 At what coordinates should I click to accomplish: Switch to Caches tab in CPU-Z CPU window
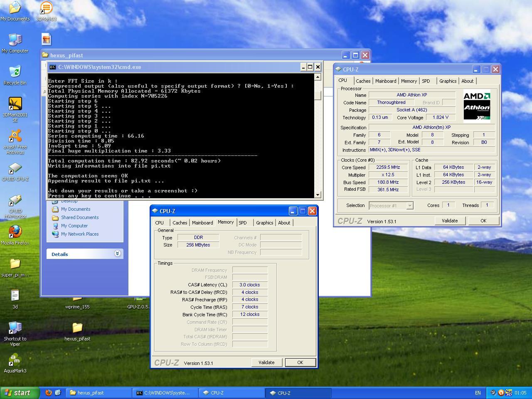pyautogui.click(x=363, y=81)
